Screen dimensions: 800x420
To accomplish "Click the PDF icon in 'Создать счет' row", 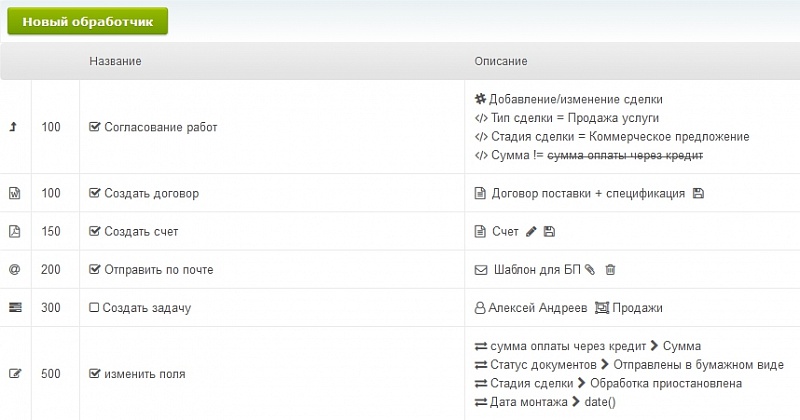I will point(14,231).
